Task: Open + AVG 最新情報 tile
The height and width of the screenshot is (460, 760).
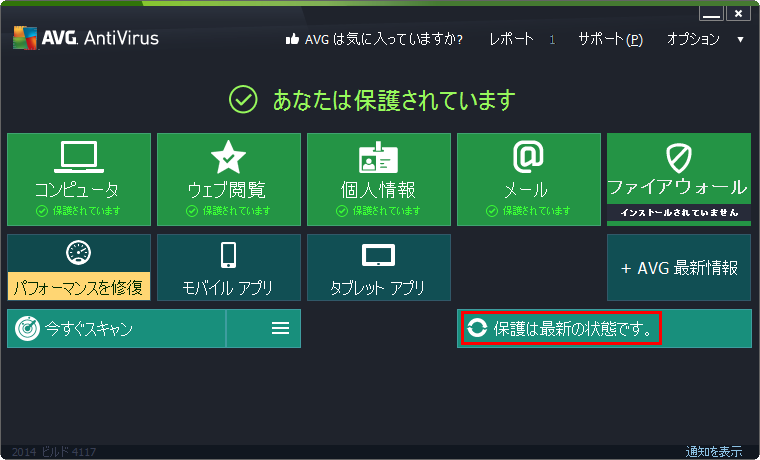Action: tap(679, 267)
